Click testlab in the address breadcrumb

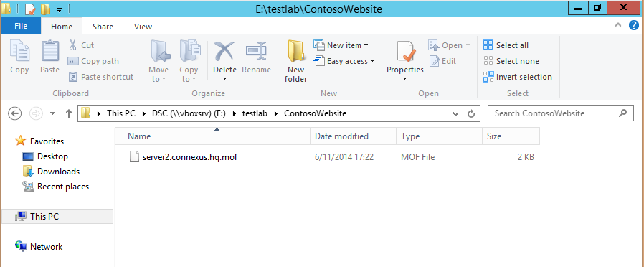coord(255,113)
